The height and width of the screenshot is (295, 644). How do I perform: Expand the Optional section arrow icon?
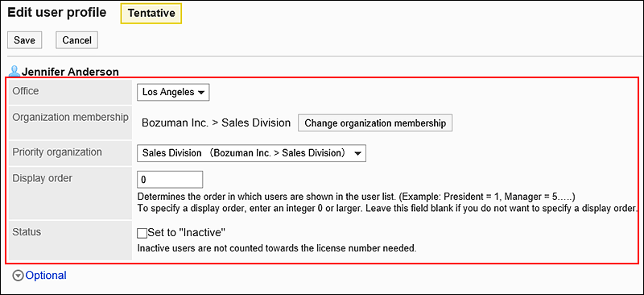coord(18,276)
